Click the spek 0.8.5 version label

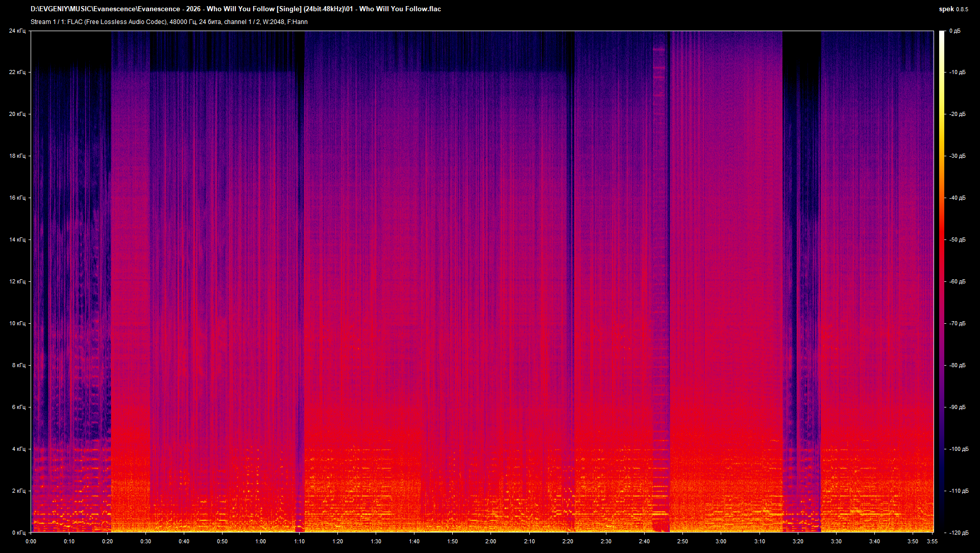[953, 9]
